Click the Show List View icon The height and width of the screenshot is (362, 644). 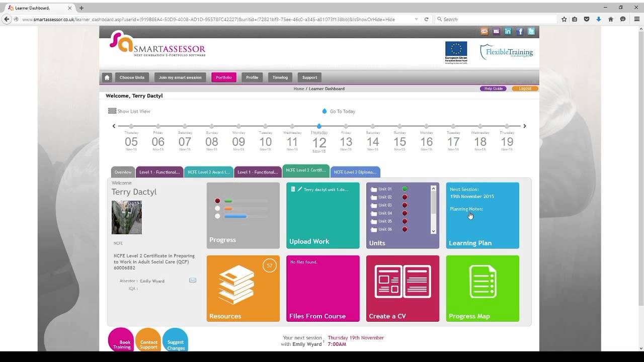[112, 111]
